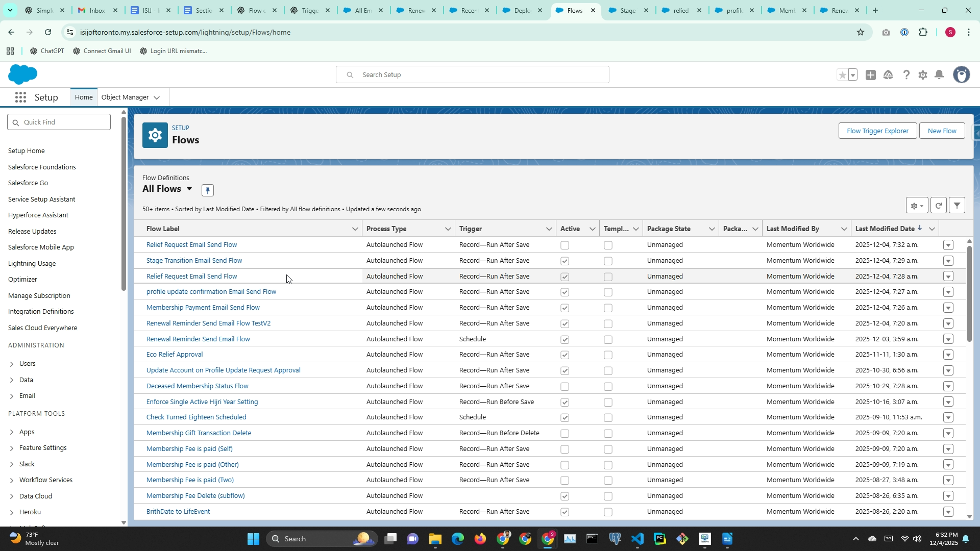
Task: Expand the Users section in sidebar
Action: pyautogui.click(x=12, y=364)
